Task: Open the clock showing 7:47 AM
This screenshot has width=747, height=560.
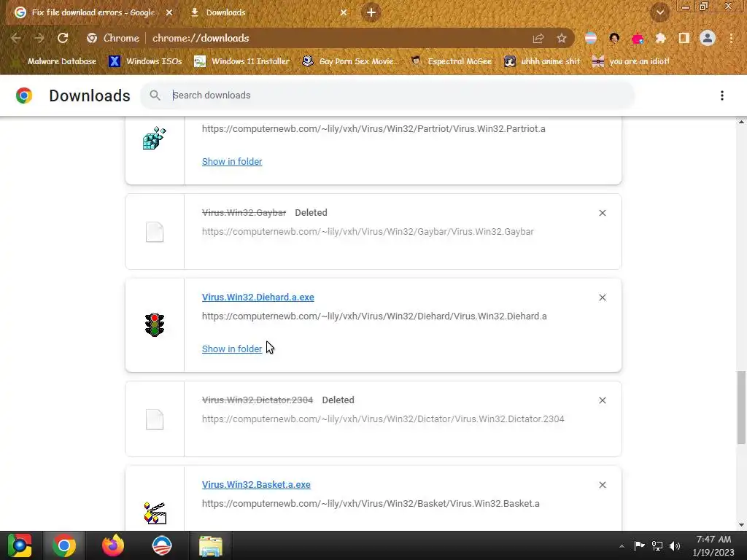Action: 713,545
